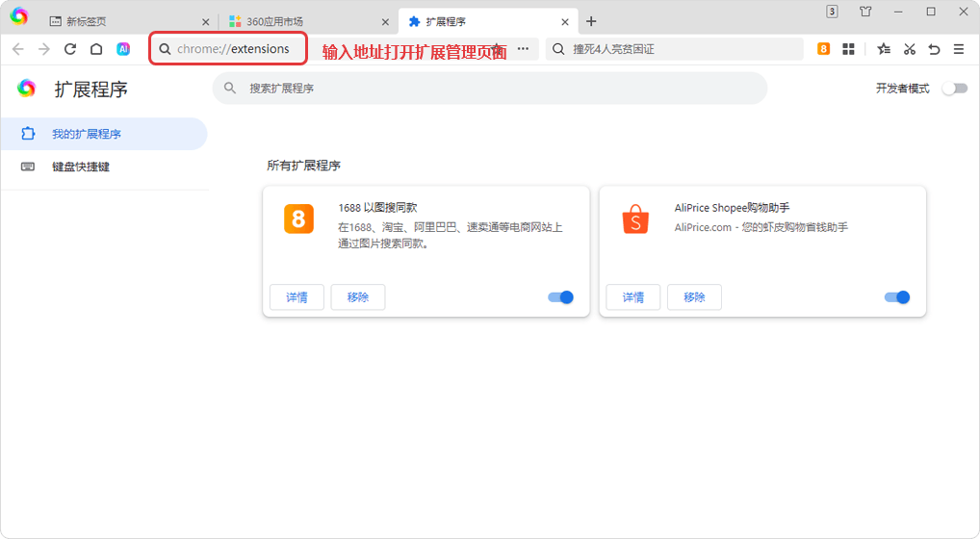Expand the three-dot more options in address bar
Viewport: 980px width, 539px height.
pos(523,49)
